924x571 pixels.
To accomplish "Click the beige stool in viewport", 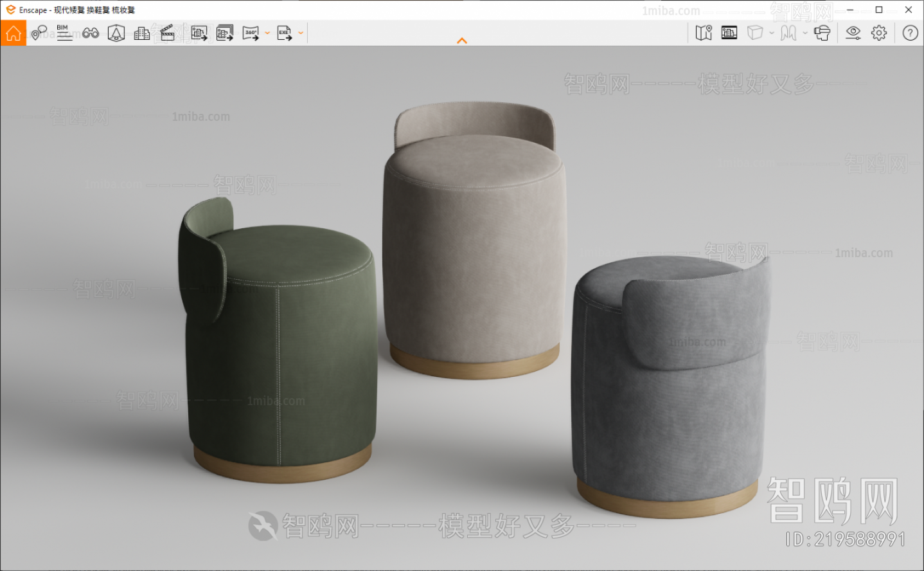I will coord(474,241).
